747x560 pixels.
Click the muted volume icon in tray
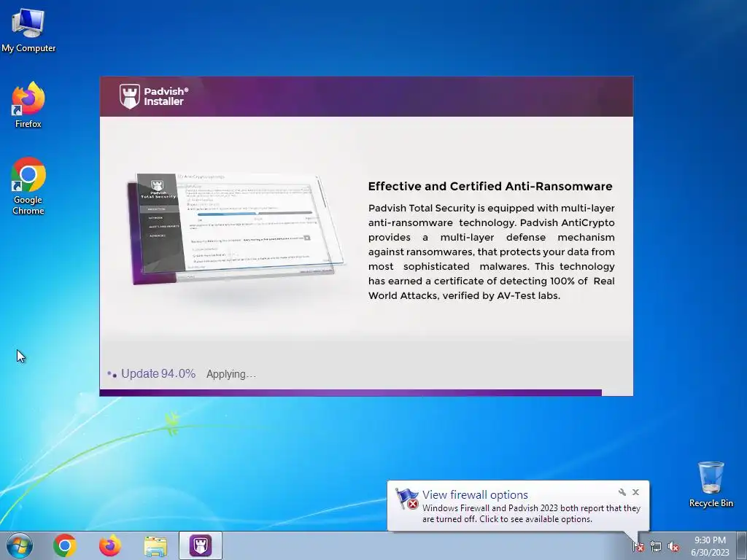point(673,546)
